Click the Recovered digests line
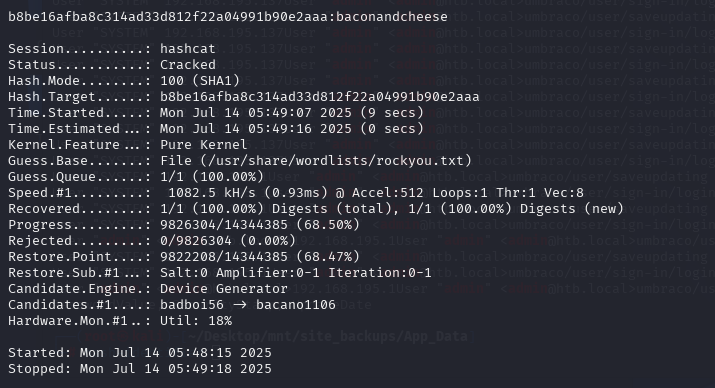This screenshot has height=388, width=715. (x=316, y=209)
